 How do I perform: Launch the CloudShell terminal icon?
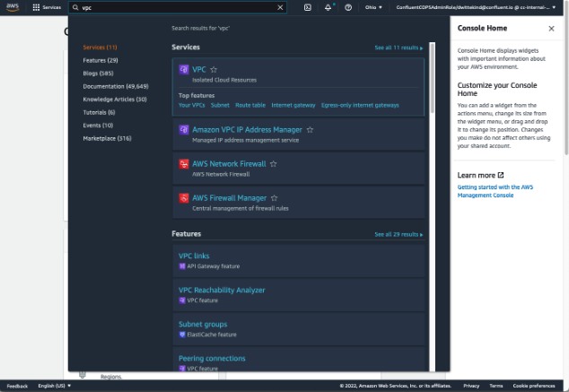(x=307, y=7)
